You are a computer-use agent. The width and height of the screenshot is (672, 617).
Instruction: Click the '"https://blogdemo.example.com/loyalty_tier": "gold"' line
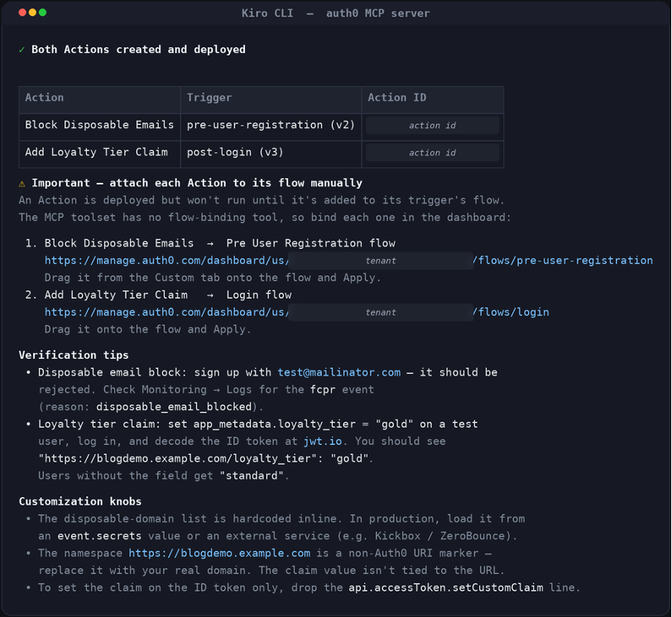204,458
